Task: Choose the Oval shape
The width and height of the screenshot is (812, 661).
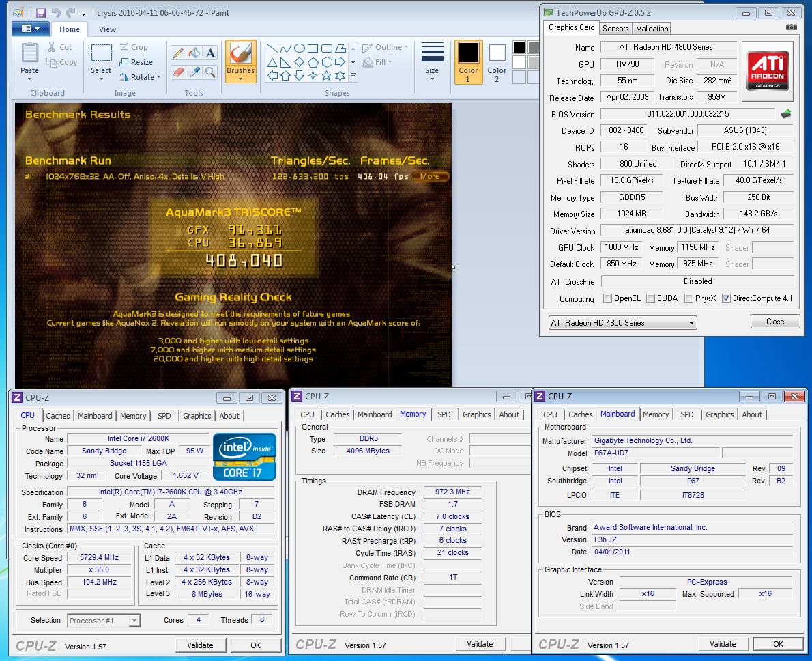Action: pos(300,48)
